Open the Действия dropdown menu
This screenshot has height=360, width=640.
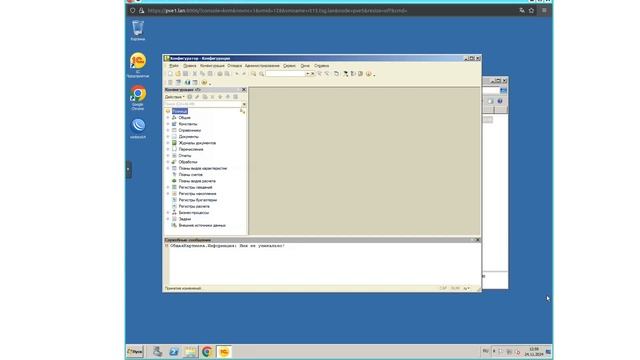pyautogui.click(x=175, y=97)
